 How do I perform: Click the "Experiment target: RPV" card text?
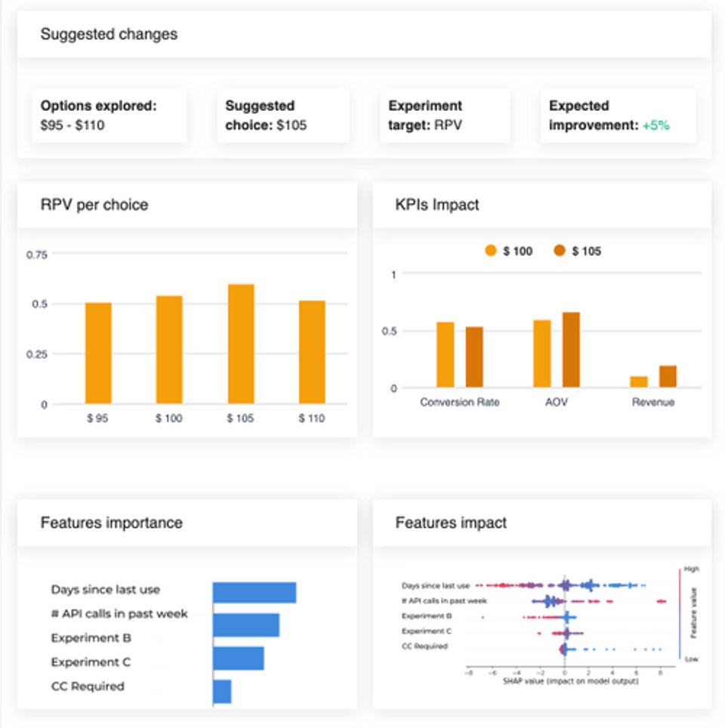pyautogui.click(x=425, y=116)
